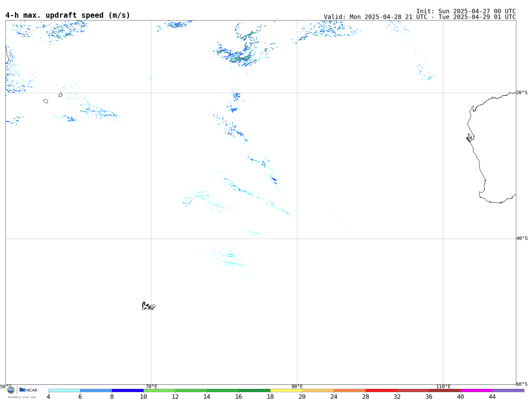Click the 'Init: Sun 2025-04-27 00 UTC' text
Screen dimensions: 532x400
(x=466, y=11)
